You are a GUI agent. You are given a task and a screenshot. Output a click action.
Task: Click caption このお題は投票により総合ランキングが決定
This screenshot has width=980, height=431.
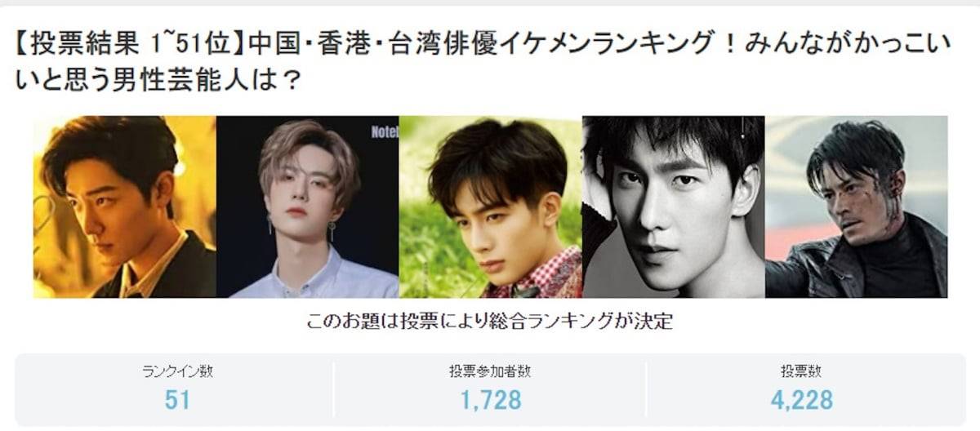pos(490,321)
